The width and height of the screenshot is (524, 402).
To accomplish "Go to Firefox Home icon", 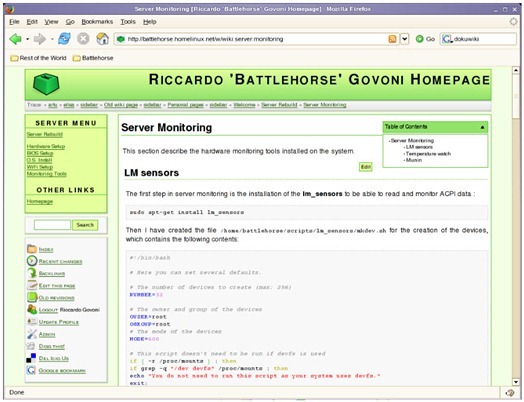I will [103, 39].
